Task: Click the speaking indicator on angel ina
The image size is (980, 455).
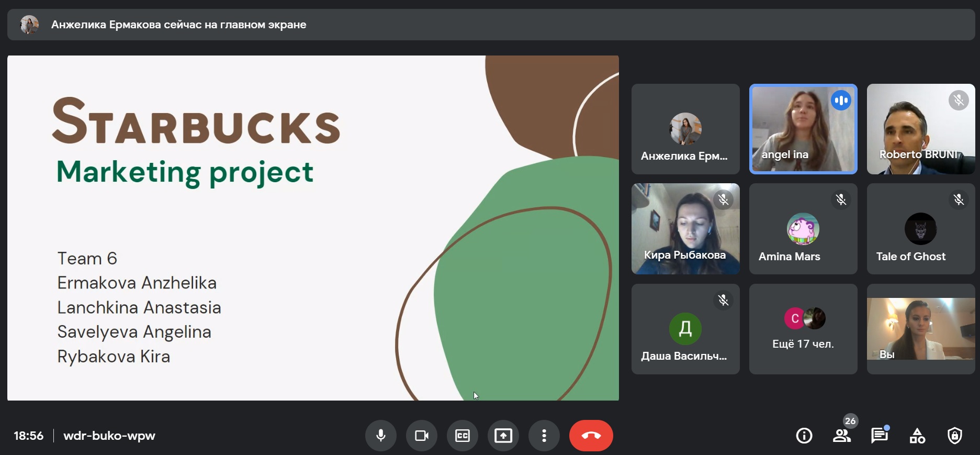Action: (x=841, y=101)
